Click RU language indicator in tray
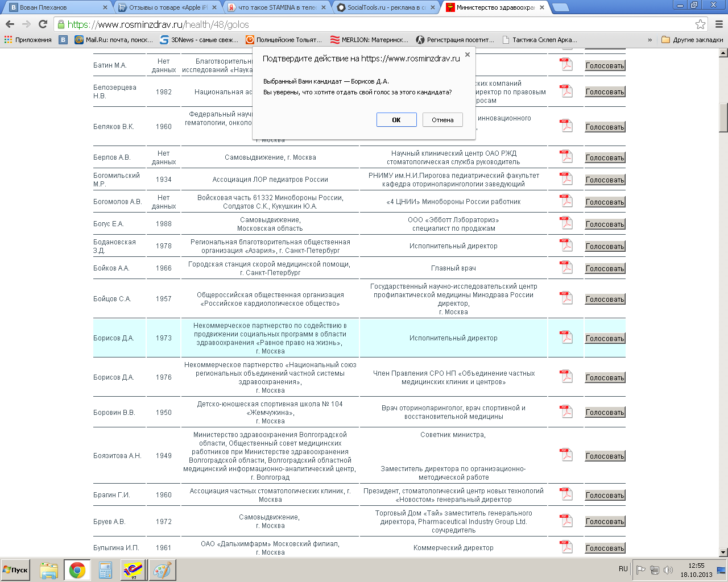728x582 pixels. tap(623, 569)
